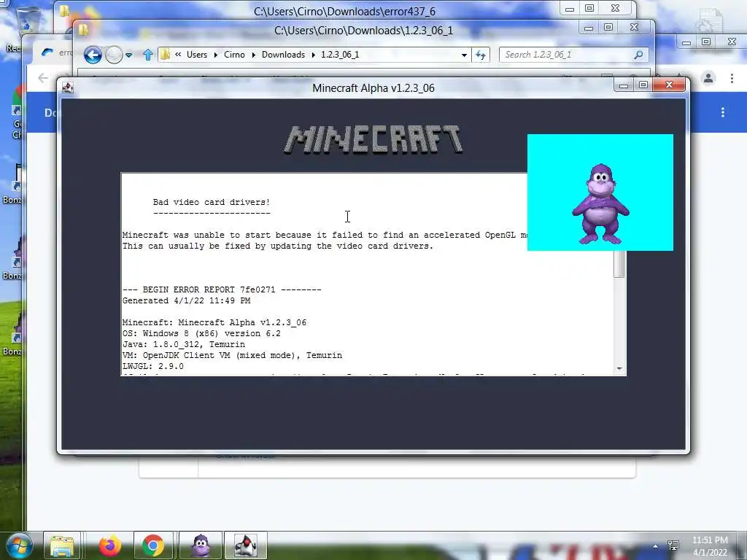Click the error report scrollbar thumb

point(619,263)
